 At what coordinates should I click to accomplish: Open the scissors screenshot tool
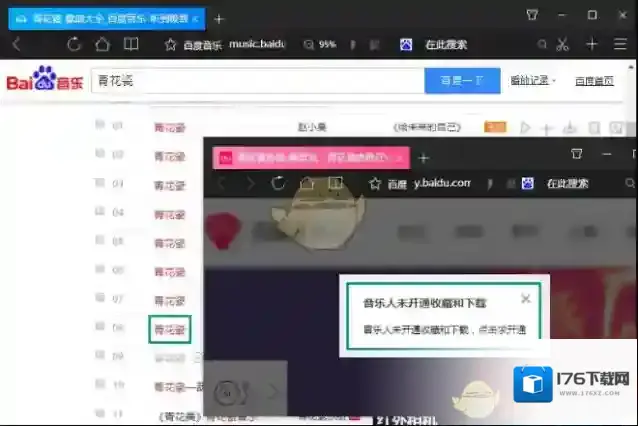coord(563,44)
